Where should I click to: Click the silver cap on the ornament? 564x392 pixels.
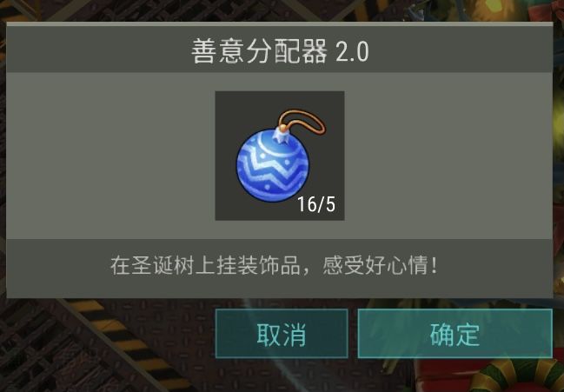pos(281,136)
